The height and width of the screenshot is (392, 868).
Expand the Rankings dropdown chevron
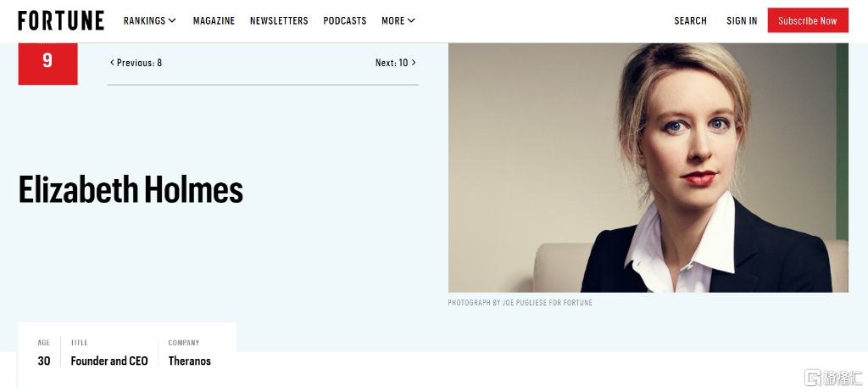[172, 20]
